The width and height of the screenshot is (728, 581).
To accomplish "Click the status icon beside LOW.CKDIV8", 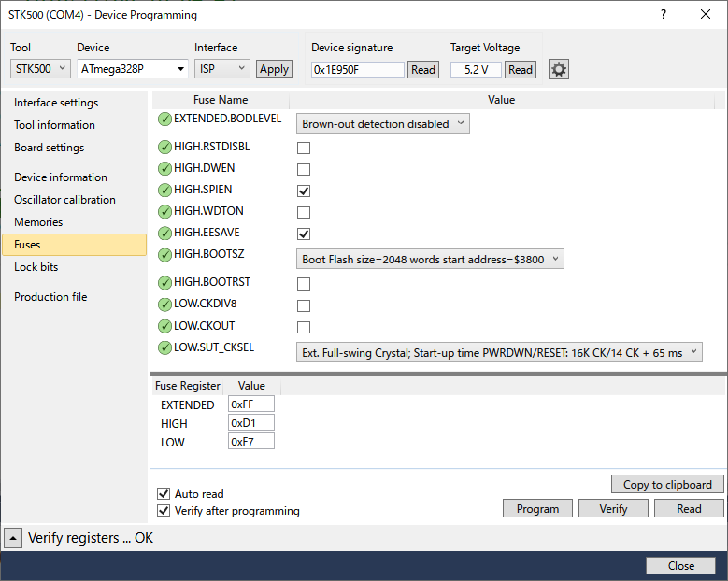I will (164, 305).
